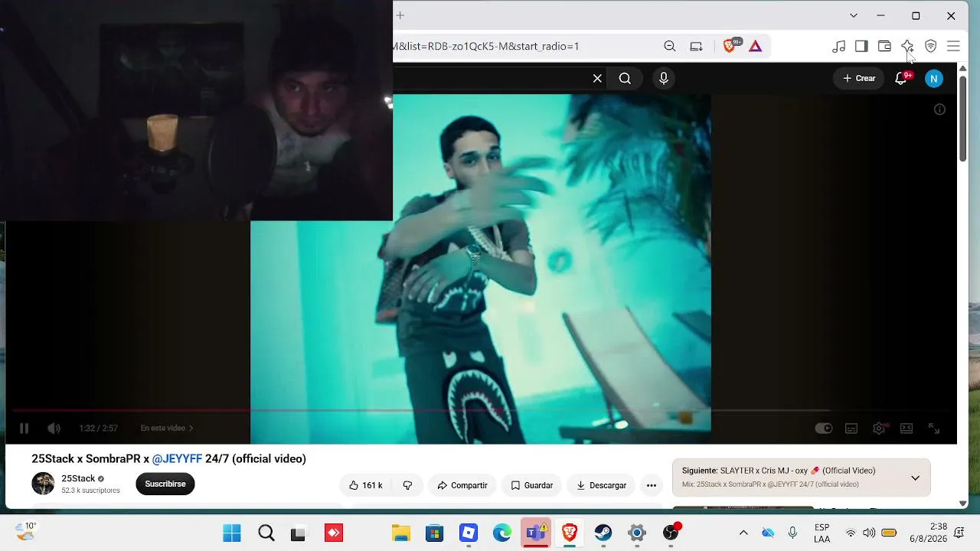
Task: Launch Roblox from the taskbar
Action: click(469, 533)
